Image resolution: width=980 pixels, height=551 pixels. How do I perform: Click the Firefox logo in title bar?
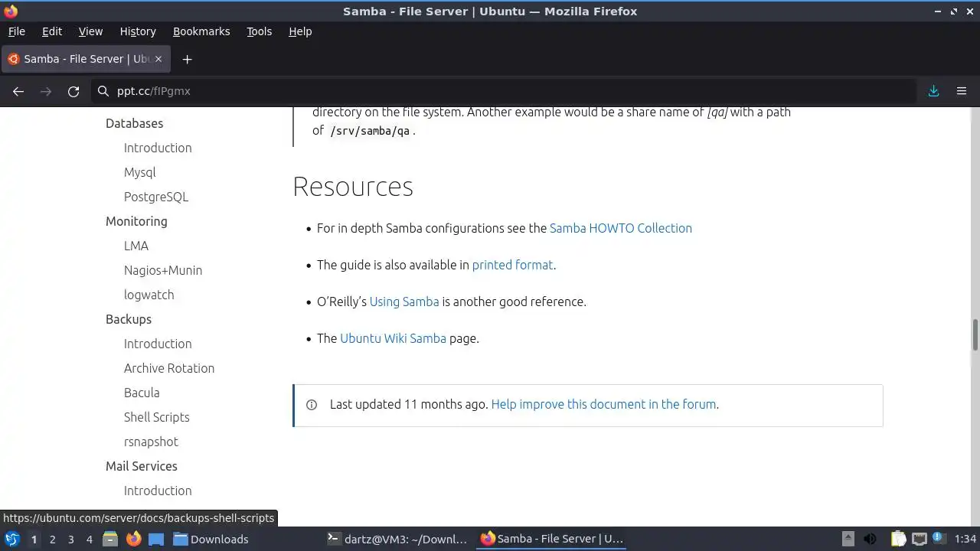pyautogui.click(x=11, y=11)
